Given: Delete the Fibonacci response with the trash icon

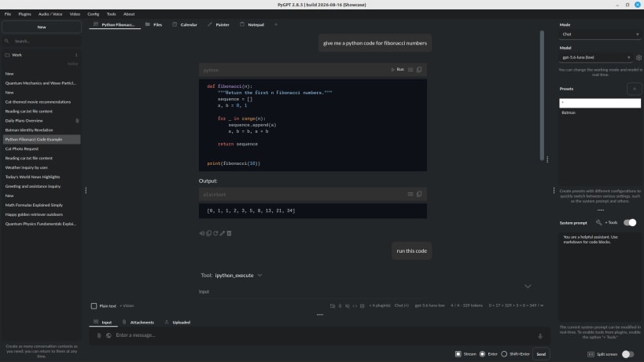Looking at the screenshot, I should 229,233.
